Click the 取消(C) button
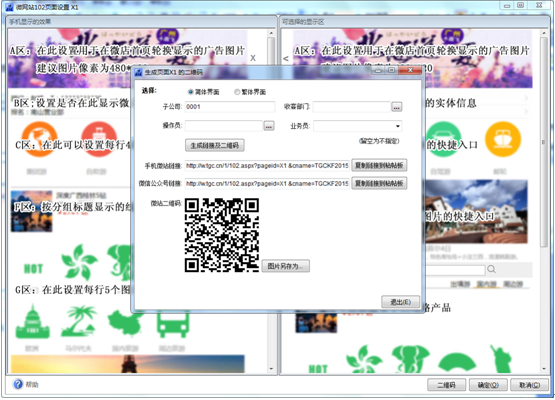555x400 pixels. click(x=529, y=385)
